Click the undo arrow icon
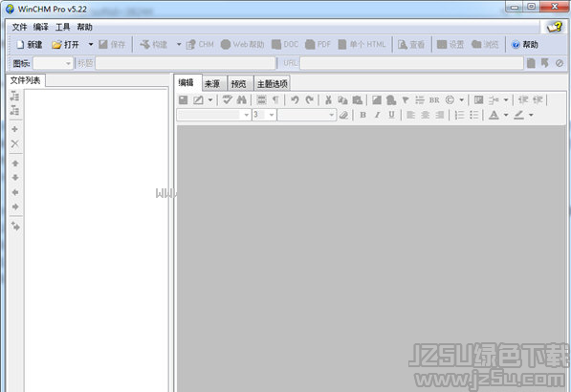 tap(295, 99)
